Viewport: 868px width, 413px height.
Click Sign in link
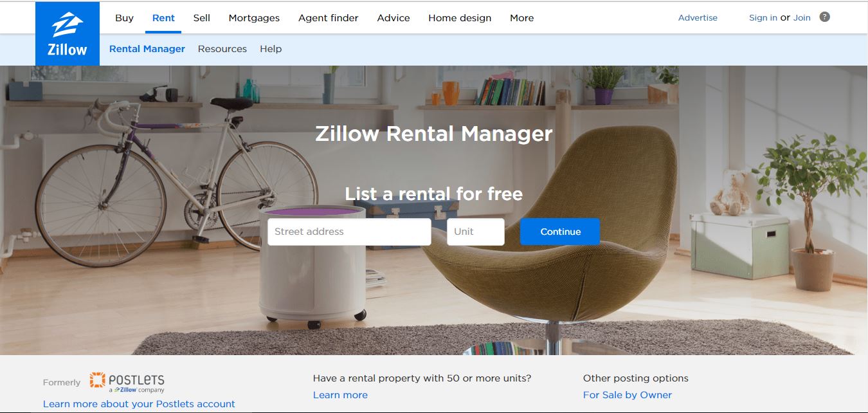pyautogui.click(x=763, y=17)
